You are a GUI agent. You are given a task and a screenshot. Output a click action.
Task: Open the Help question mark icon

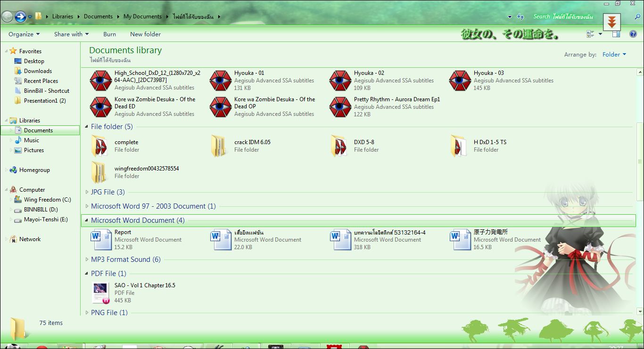(633, 34)
